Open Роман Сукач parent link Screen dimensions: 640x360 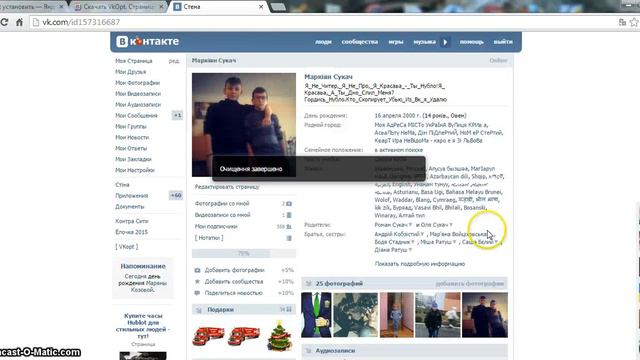tap(391, 225)
